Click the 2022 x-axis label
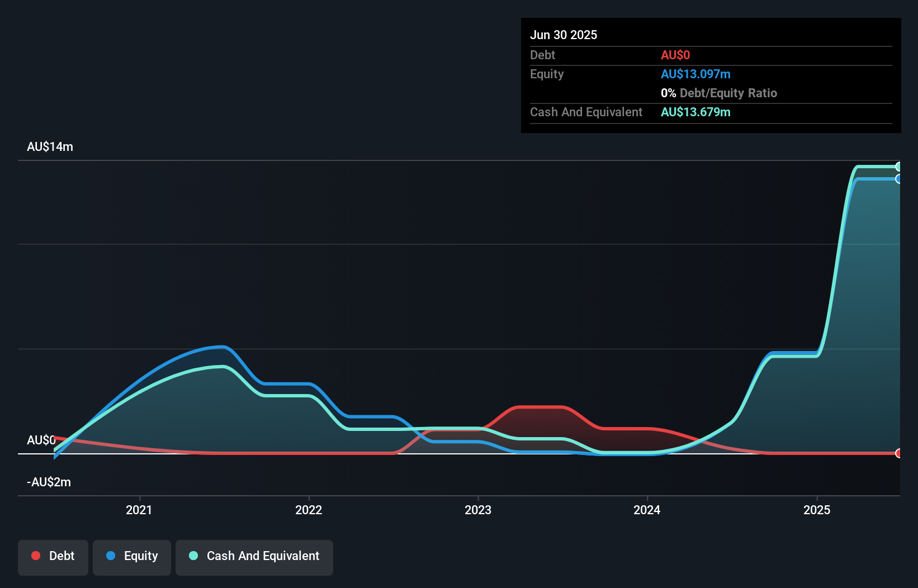The image size is (918, 588). [309, 510]
